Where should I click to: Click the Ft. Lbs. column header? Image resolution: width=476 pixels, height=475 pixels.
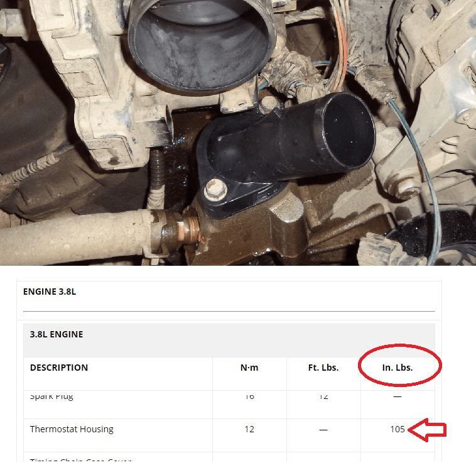pyautogui.click(x=323, y=368)
